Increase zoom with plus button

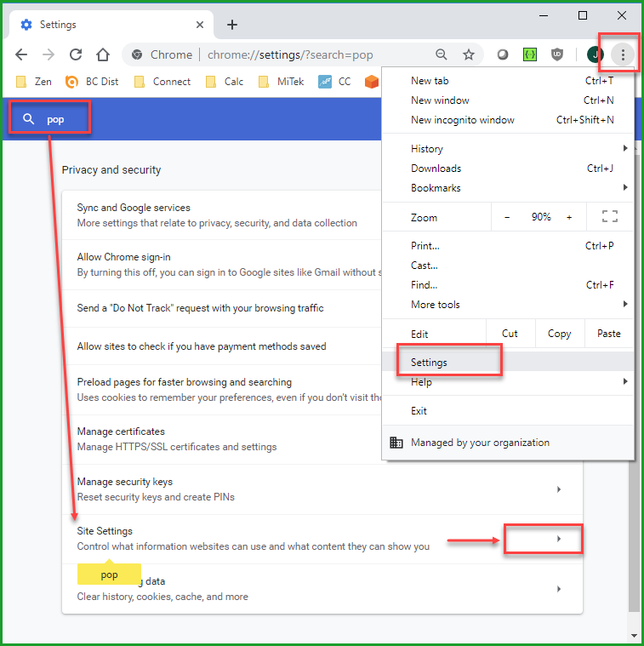click(x=569, y=217)
